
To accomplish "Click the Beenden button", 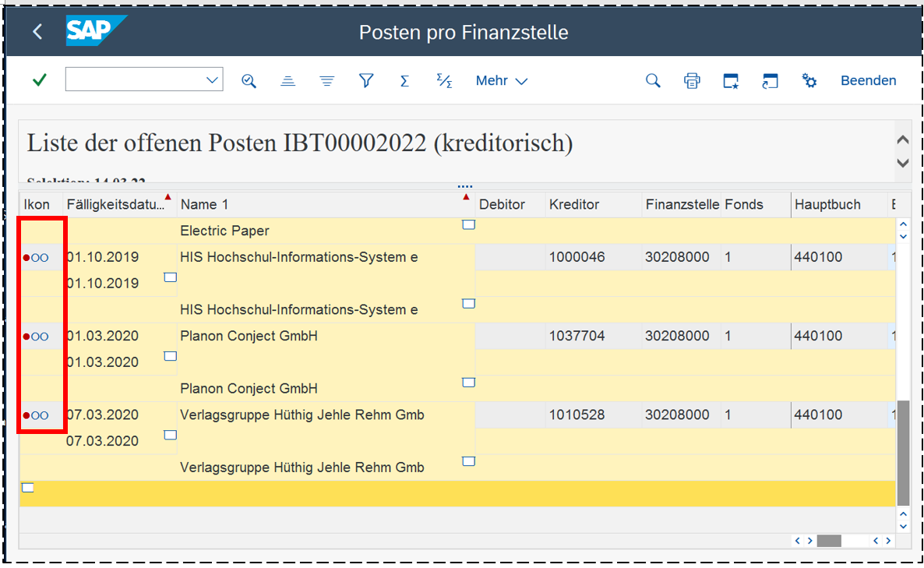I will pos(868,81).
